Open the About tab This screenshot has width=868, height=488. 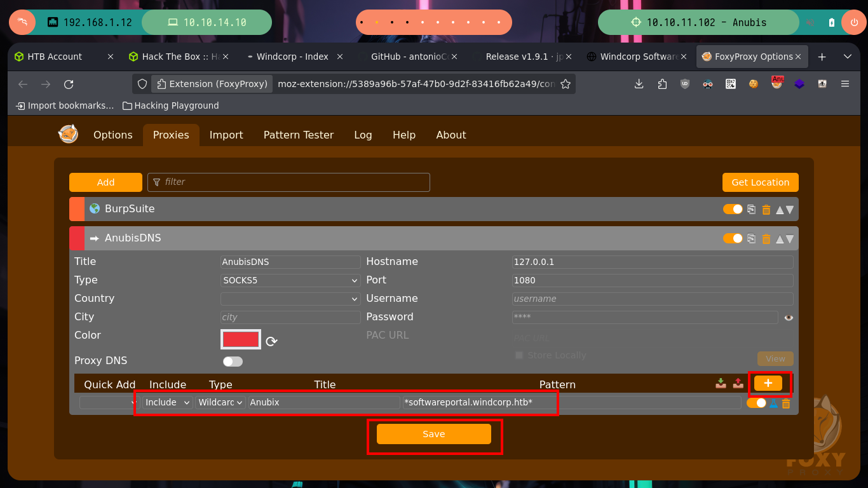click(x=451, y=135)
